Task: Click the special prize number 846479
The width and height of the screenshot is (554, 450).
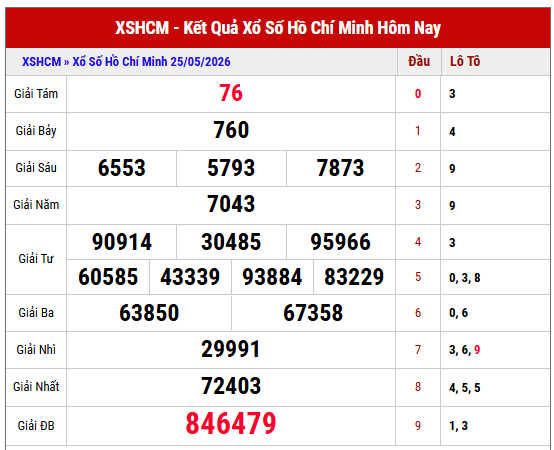Action: pos(231,424)
